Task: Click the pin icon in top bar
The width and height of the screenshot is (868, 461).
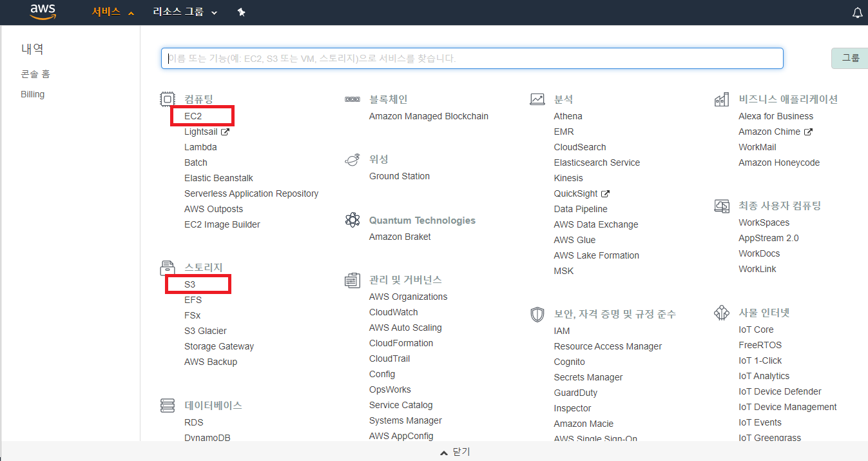Action: 242,12
